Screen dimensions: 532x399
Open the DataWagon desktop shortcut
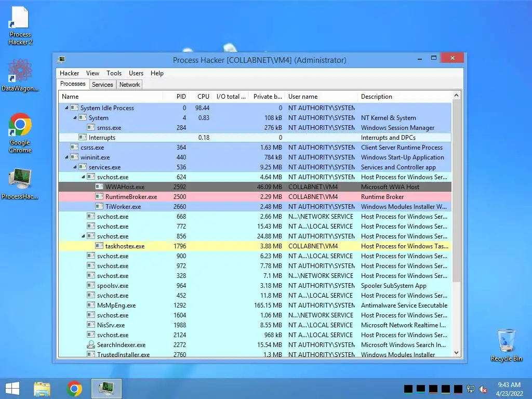coord(20,75)
